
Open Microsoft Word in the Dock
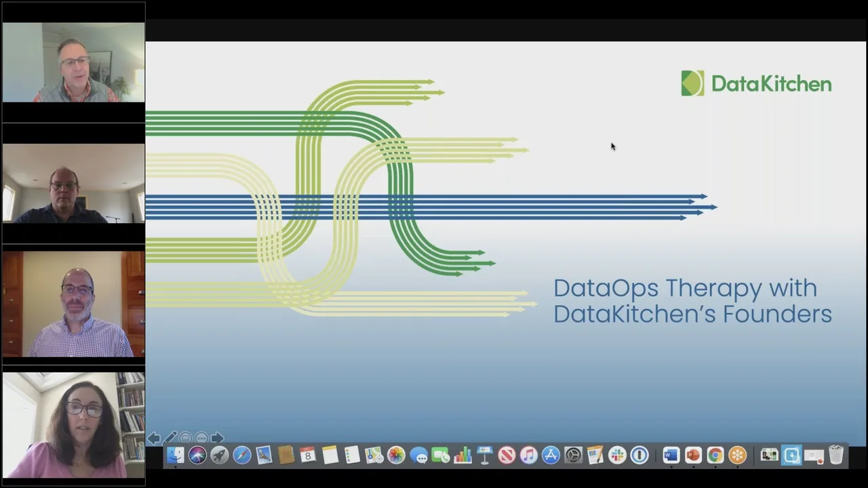click(671, 455)
